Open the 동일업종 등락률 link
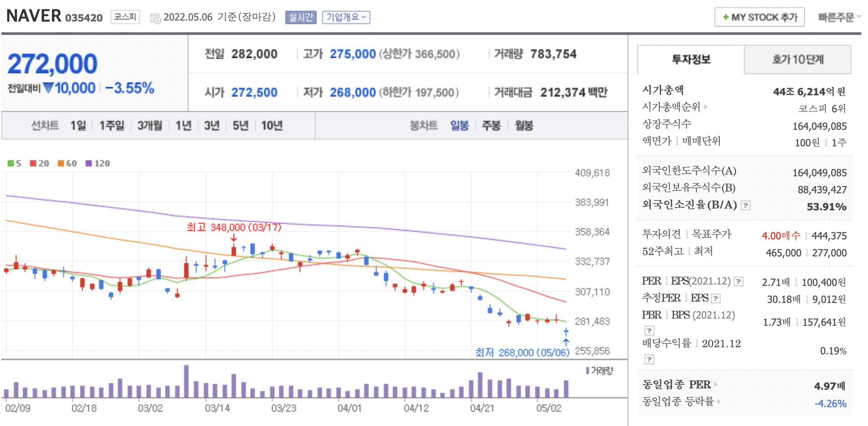This screenshot has width=868, height=426. pos(681,401)
